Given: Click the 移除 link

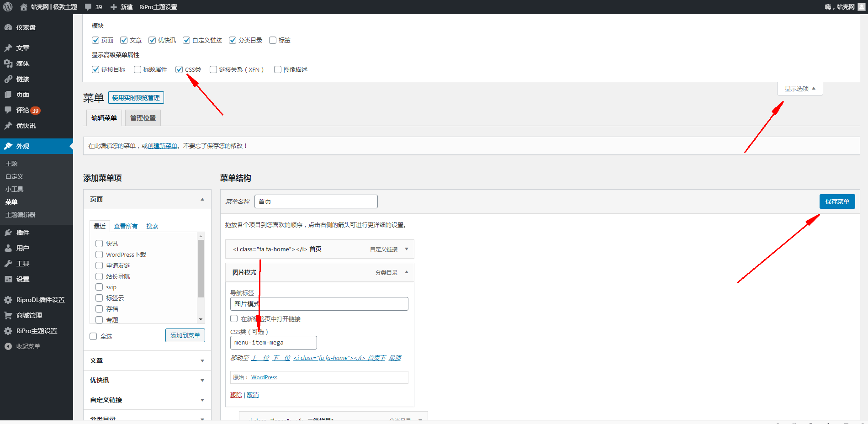Looking at the screenshot, I should tap(236, 395).
